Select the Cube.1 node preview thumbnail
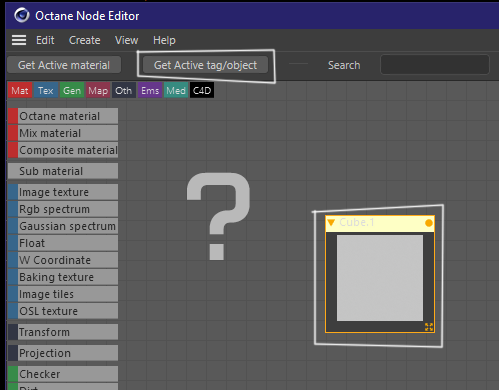The height and width of the screenshot is (390, 499). pyautogui.click(x=380, y=278)
